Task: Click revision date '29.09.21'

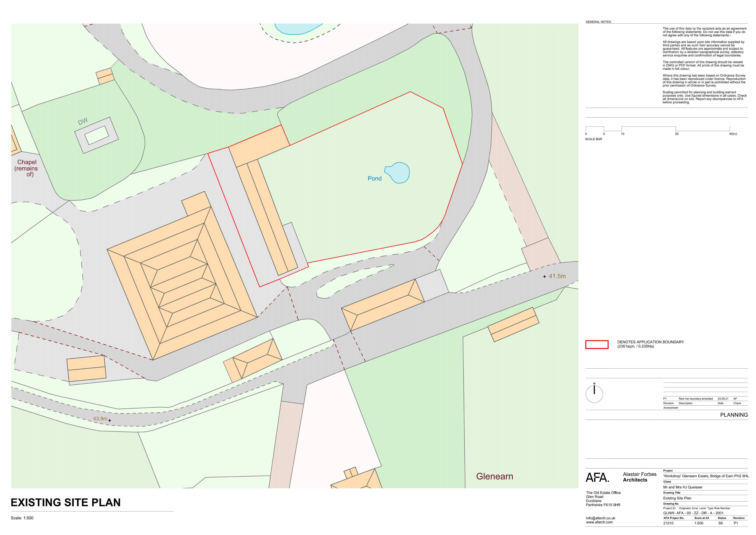Action: point(723,398)
